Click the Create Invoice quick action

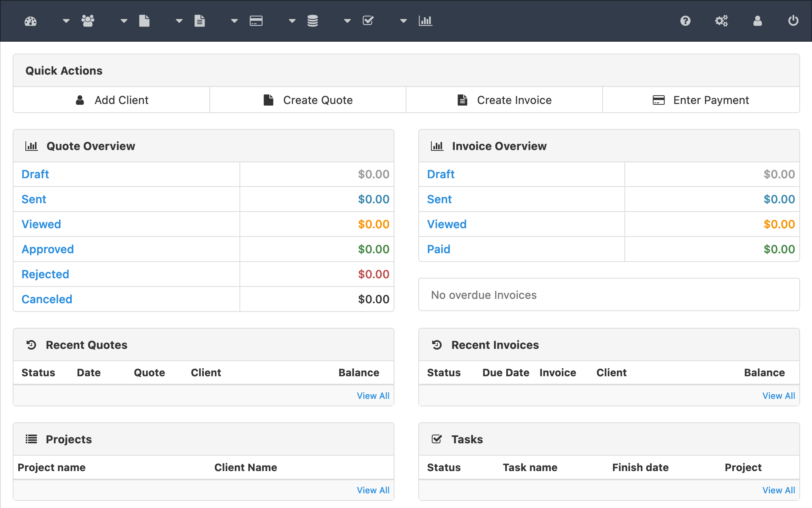[x=504, y=100]
